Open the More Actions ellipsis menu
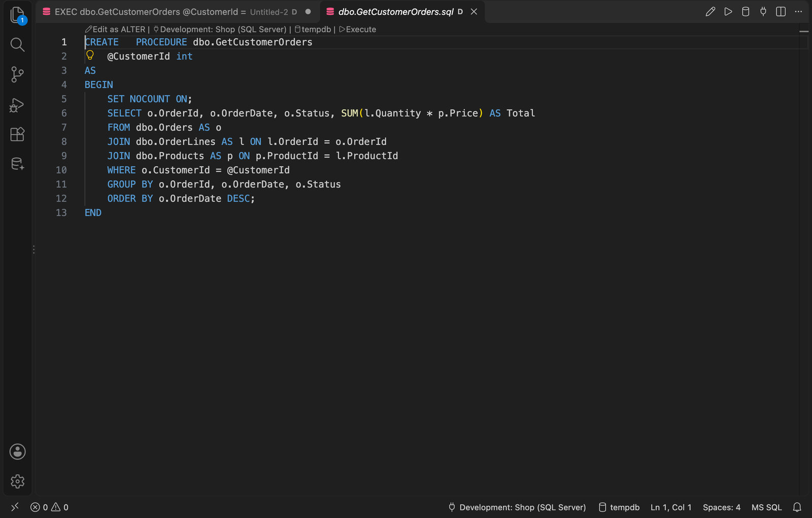 click(798, 12)
